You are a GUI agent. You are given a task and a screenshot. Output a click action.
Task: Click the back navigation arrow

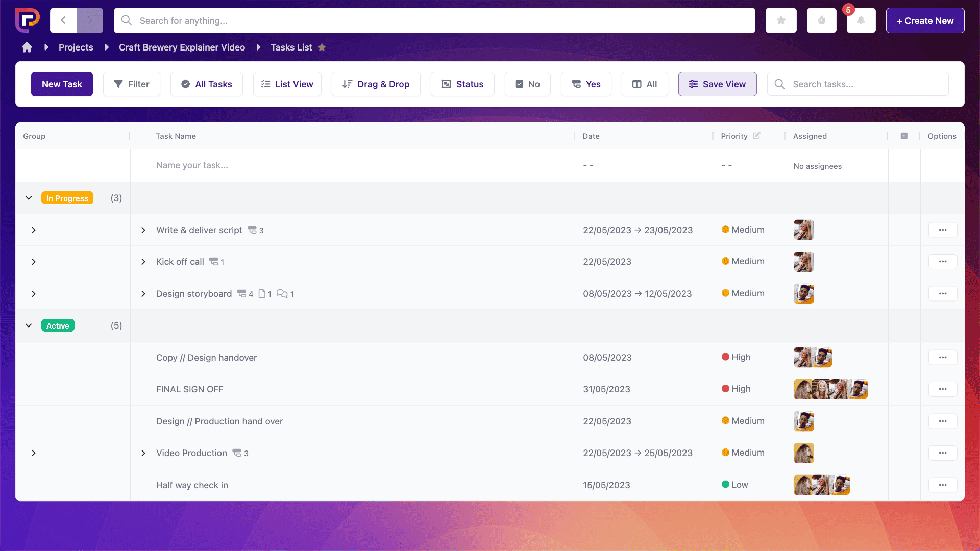point(63,20)
